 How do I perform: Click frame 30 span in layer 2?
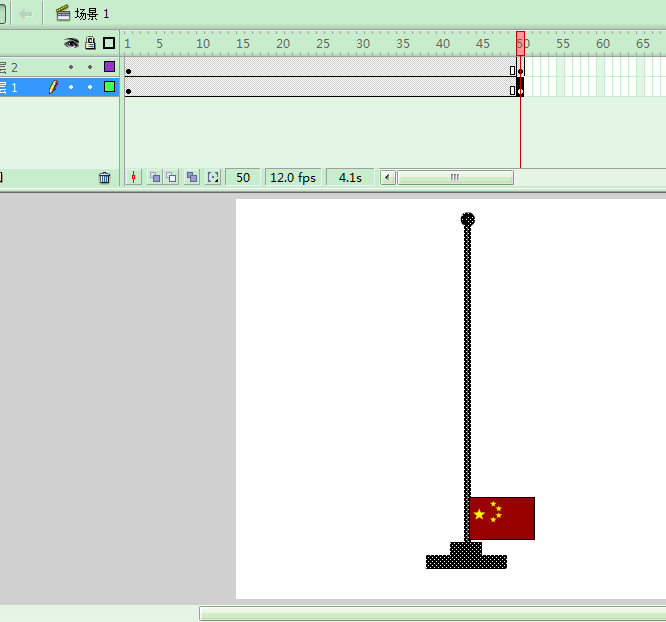pos(362,67)
